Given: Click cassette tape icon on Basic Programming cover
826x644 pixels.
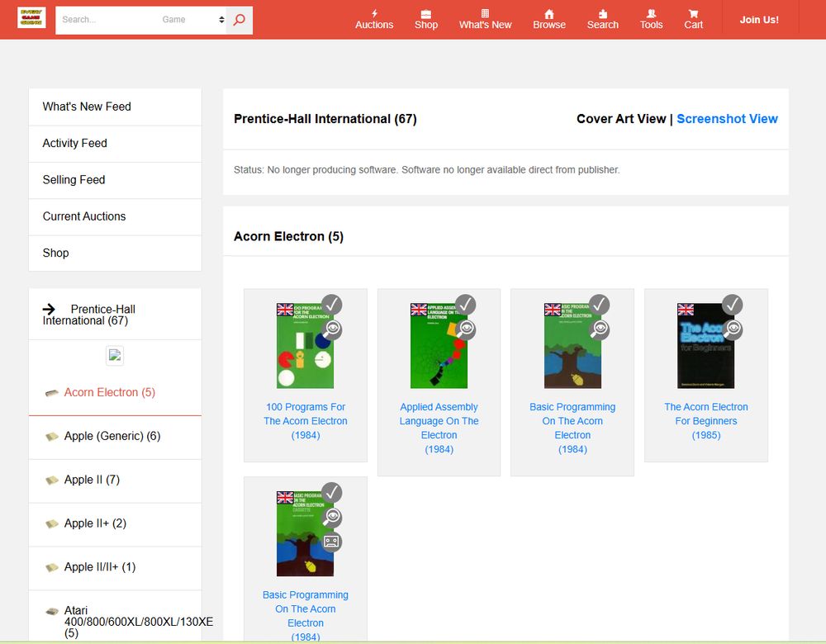Looking at the screenshot, I should coord(332,542).
